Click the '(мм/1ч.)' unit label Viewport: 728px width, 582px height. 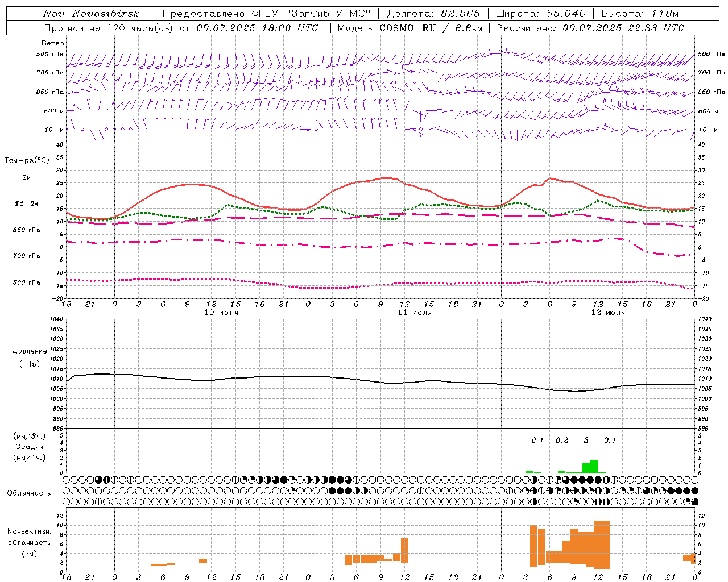pyautogui.click(x=30, y=458)
